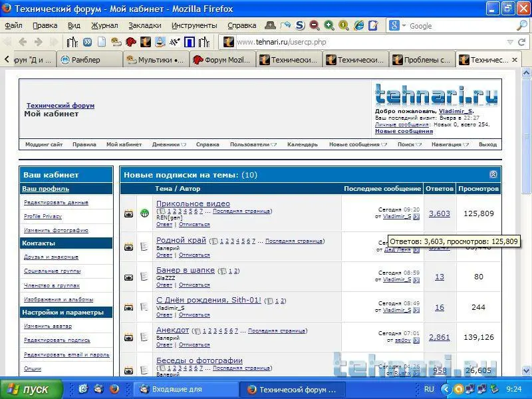Click the Личные сообщения link in header
This screenshot has height=399, width=532.
click(402, 124)
